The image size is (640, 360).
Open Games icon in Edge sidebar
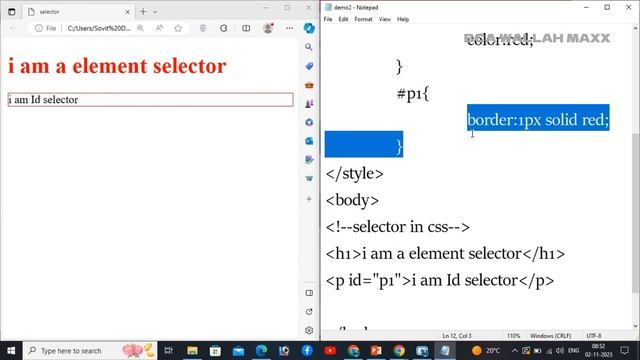click(309, 104)
